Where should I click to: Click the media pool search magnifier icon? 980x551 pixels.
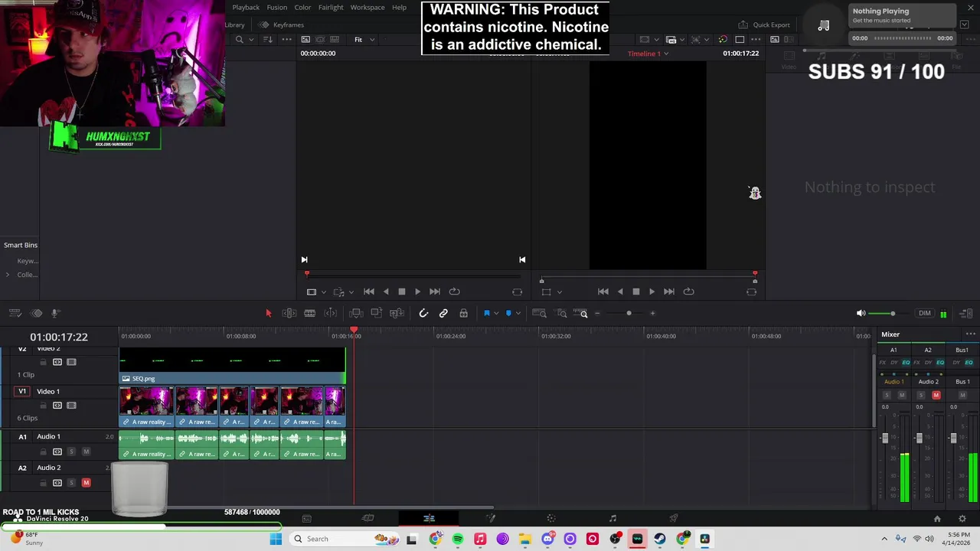click(x=240, y=40)
